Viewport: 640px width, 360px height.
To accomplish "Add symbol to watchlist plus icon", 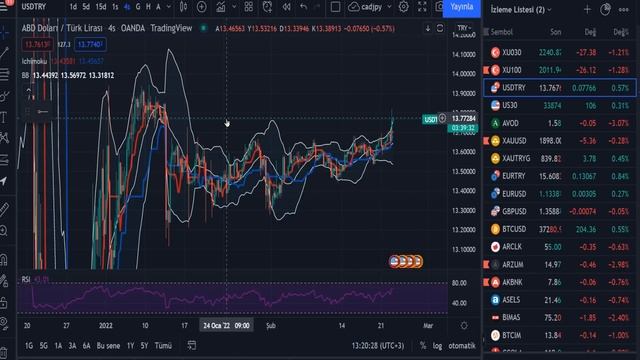I will pyautogui.click(x=587, y=9).
